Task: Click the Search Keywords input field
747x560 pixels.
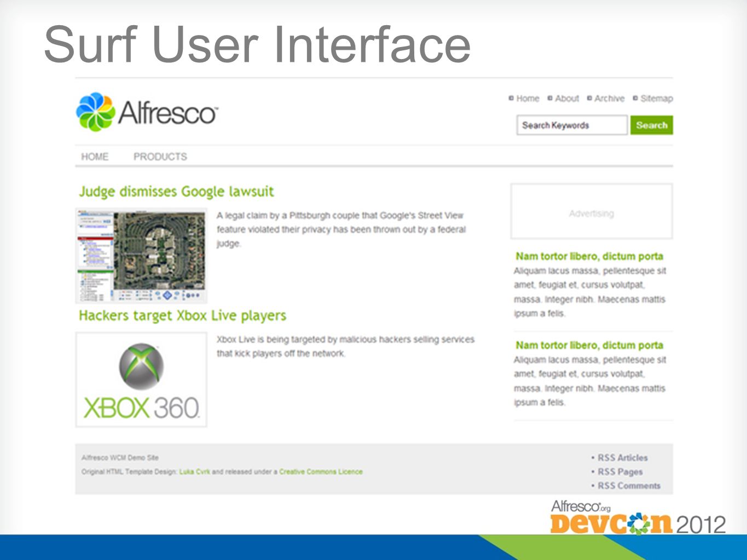Action: click(x=572, y=125)
